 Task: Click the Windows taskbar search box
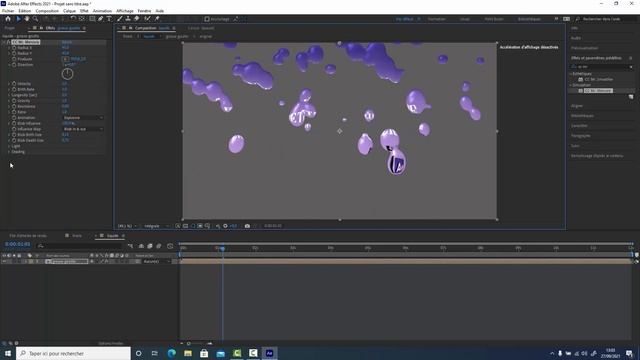click(73, 353)
